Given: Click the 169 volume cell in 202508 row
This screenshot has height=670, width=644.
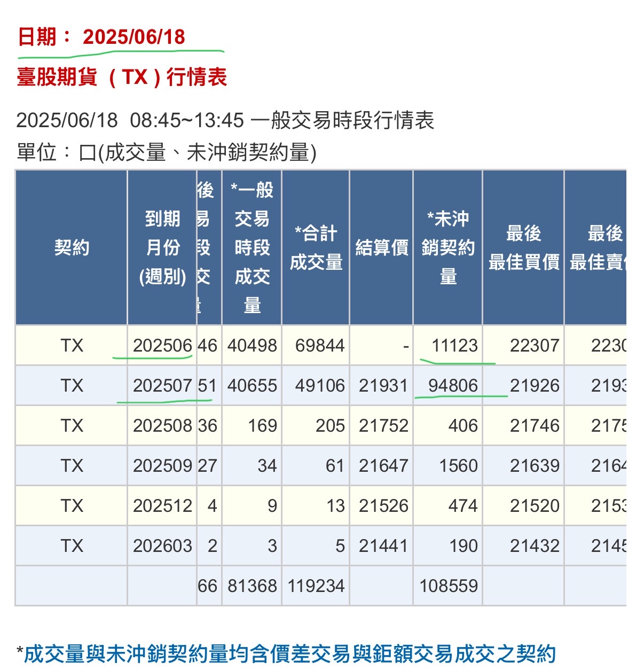Looking at the screenshot, I should (x=252, y=426).
